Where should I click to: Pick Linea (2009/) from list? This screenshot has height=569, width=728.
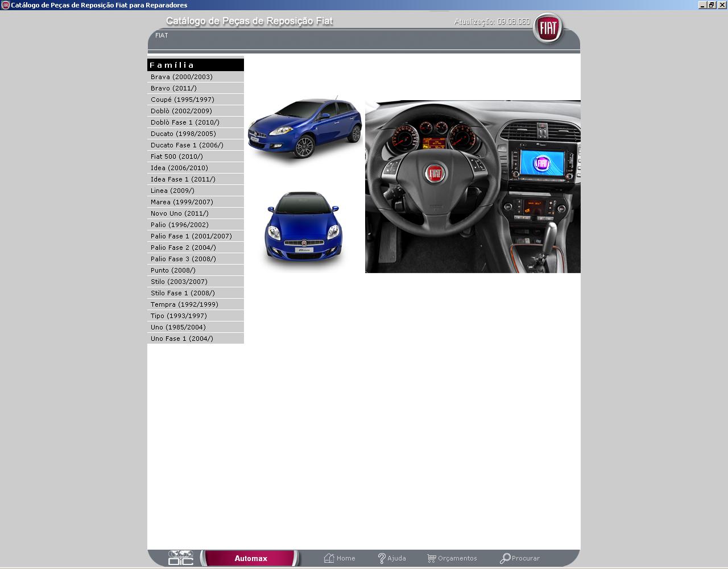click(x=196, y=191)
